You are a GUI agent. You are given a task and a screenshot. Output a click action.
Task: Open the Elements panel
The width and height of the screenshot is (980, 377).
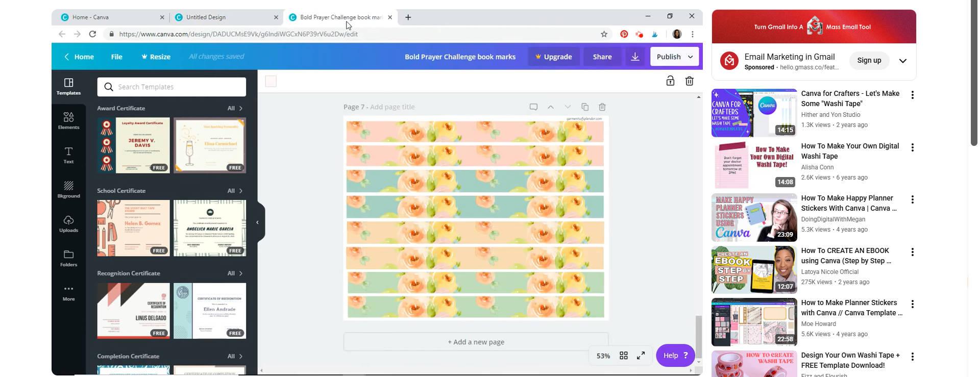pyautogui.click(x=68, y=121)
